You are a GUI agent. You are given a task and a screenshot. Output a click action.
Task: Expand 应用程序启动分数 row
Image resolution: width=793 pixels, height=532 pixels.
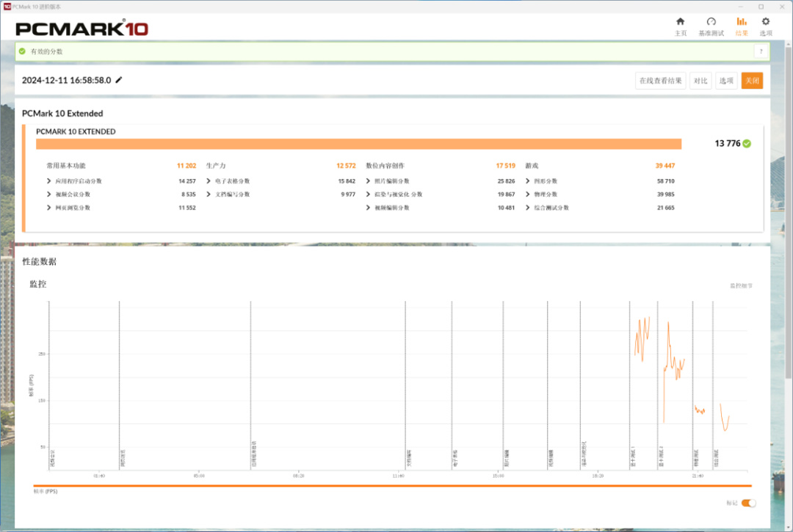pyautogui.click(x=48, y=181)
